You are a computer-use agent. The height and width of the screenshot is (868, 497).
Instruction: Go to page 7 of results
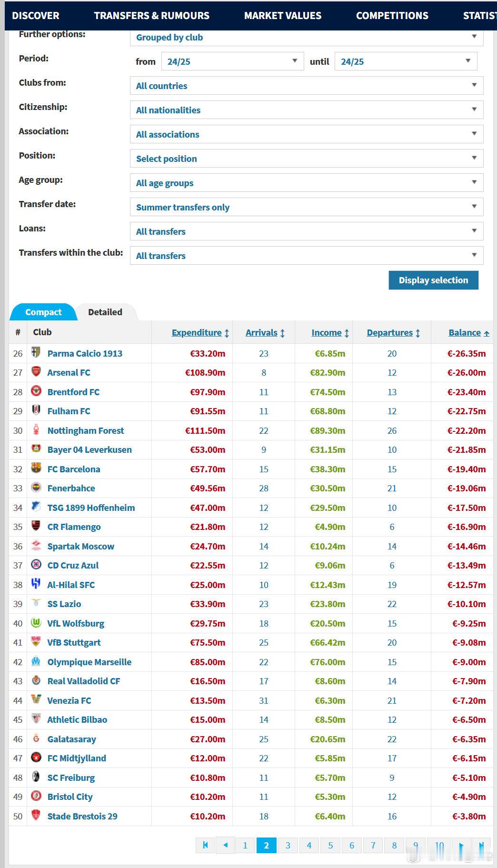373,845
